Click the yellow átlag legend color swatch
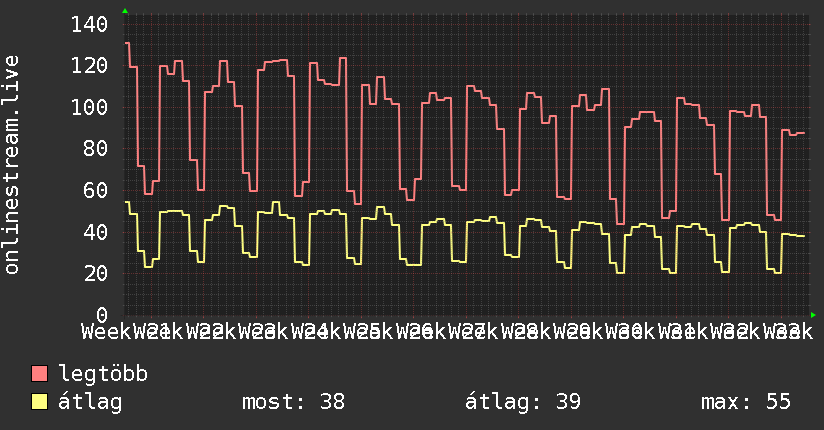 (x=39, y=402)
